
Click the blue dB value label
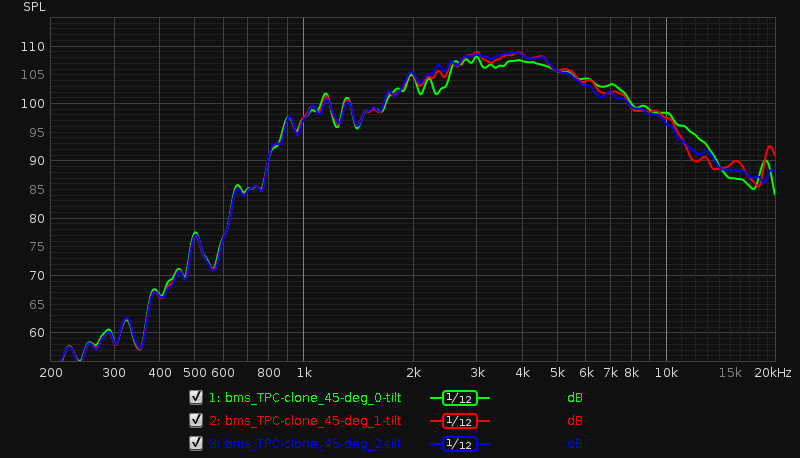575,444
